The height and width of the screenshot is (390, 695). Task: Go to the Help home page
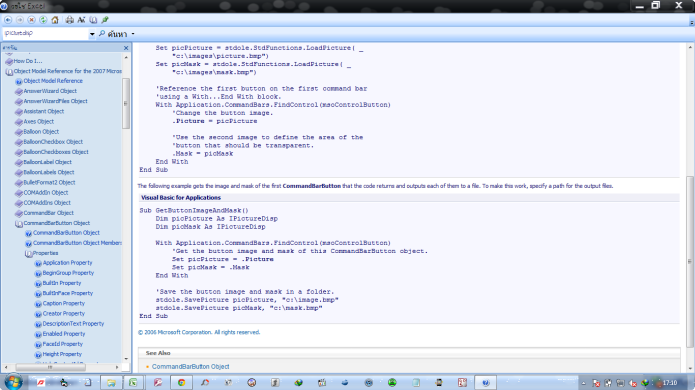click(x=55, y=20)
